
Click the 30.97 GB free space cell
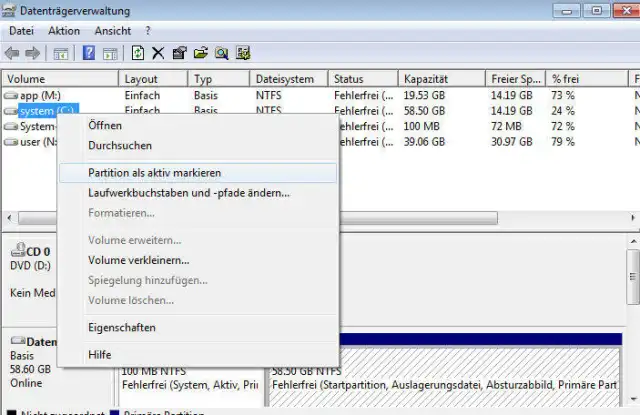[x=511, y=142]
